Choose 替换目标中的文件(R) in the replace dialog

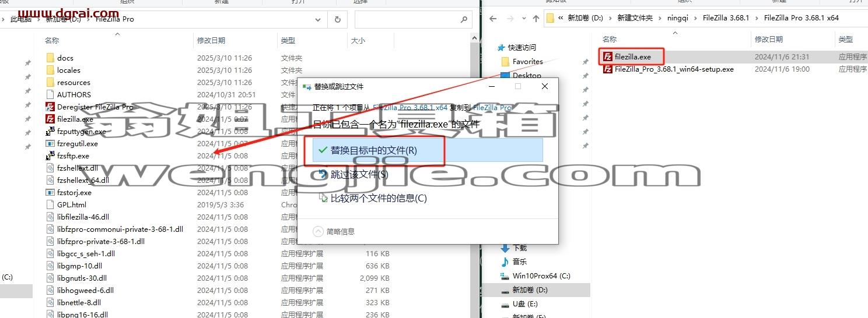coord(428,150)
